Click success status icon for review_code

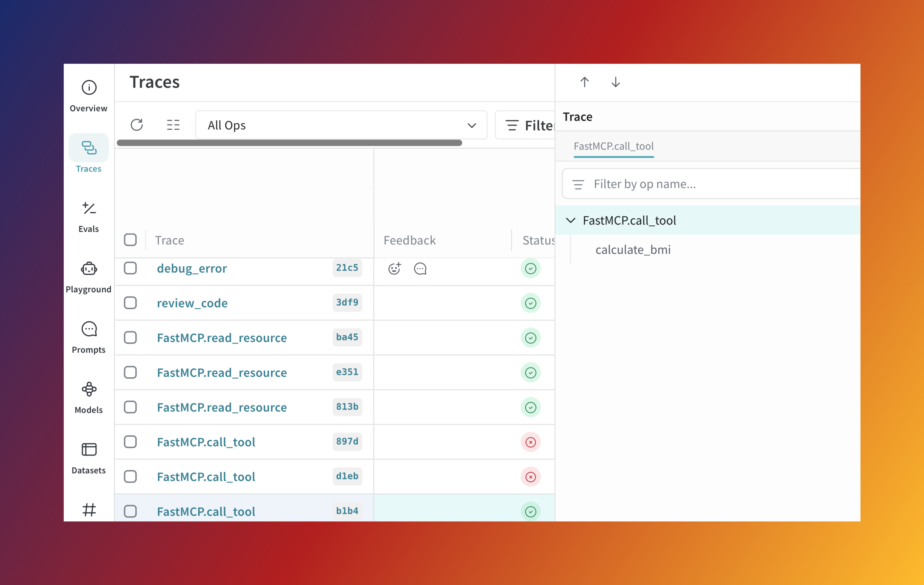click(530, 303)
